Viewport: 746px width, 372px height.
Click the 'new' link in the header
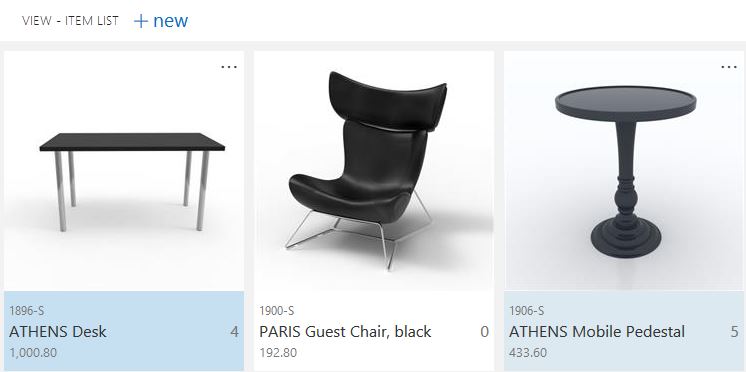170,21
